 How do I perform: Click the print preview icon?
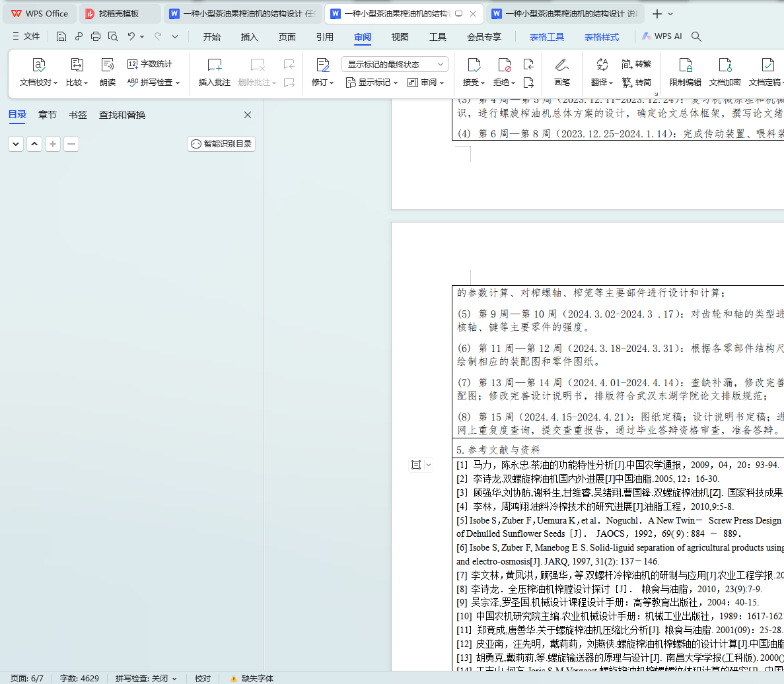point(113,36)
